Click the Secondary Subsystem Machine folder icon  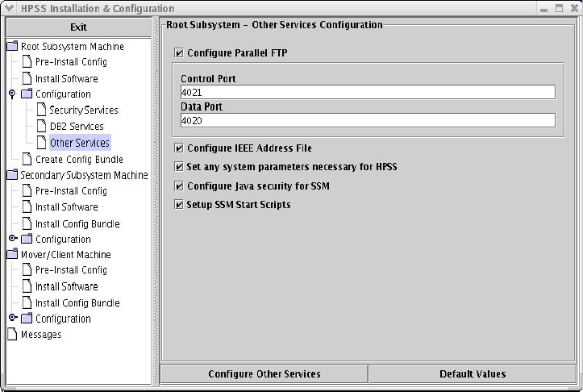click(12, 175)
